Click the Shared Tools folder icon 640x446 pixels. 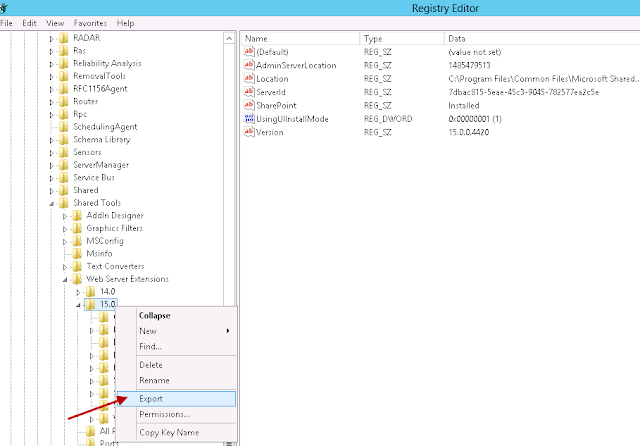pyautogui.click(x=64, y=203)
